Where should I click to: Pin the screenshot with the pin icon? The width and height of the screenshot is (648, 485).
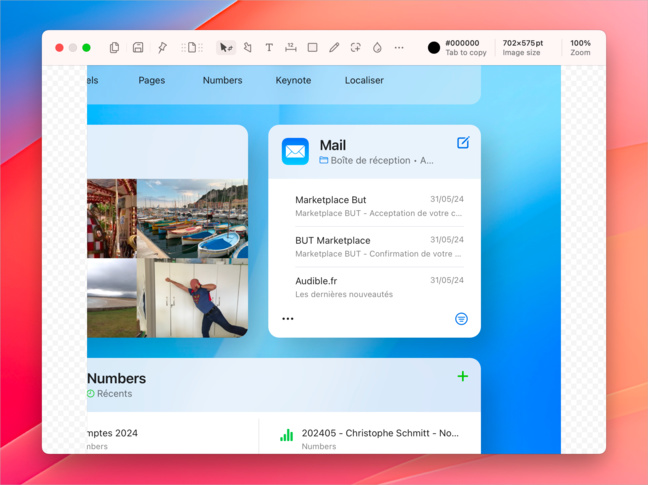[x=162, y=48]
